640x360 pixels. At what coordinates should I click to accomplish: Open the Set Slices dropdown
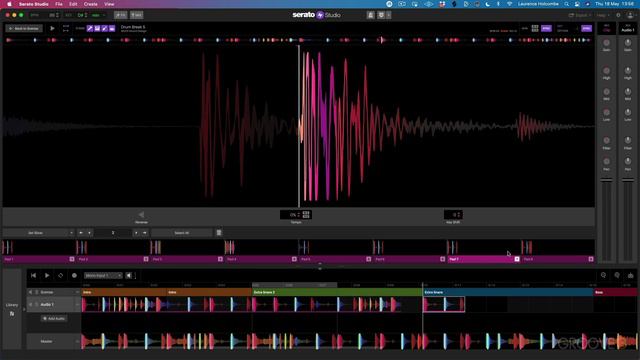coord(39,233)
